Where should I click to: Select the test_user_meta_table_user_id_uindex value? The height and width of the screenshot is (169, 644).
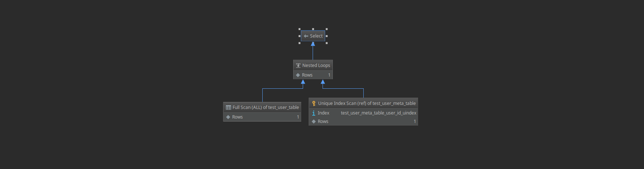pos(378,113)
